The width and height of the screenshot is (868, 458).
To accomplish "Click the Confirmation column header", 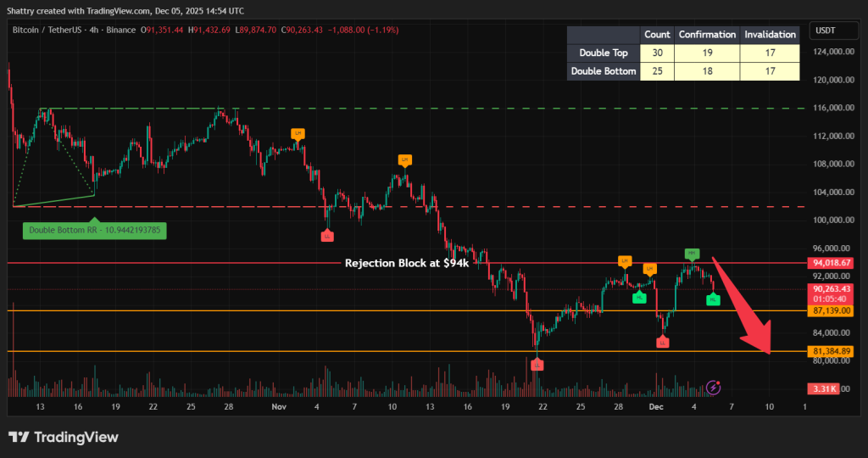I will [707, 35].
